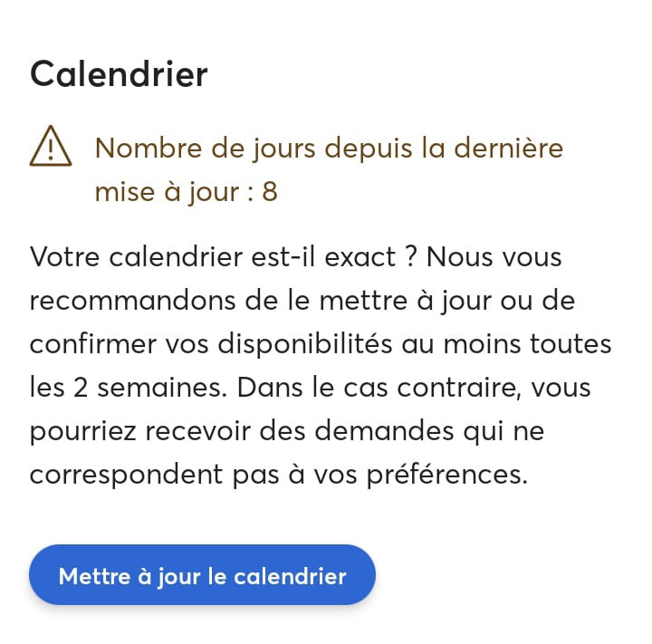
Task: Click the number 8 in the warning
Action: pos(270,192)
